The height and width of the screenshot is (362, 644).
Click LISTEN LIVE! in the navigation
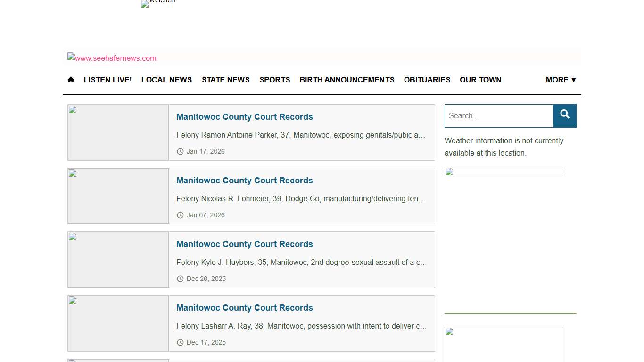click(x=107, y=80)
